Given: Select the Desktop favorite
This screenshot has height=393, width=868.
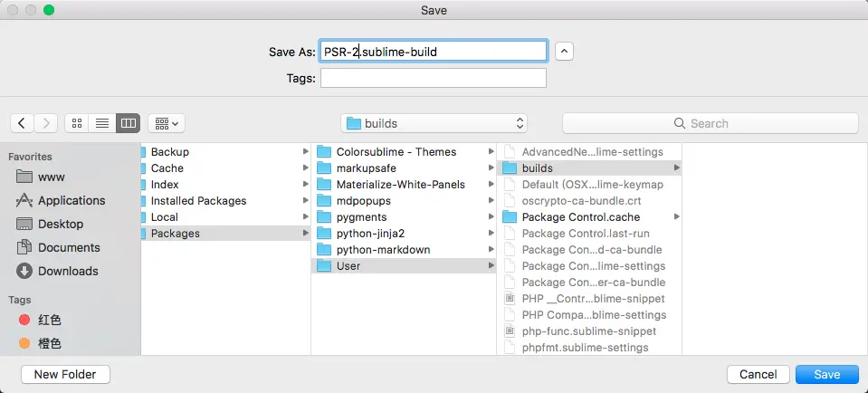Looking at the screenshot, I should click(x=60, y=224).
